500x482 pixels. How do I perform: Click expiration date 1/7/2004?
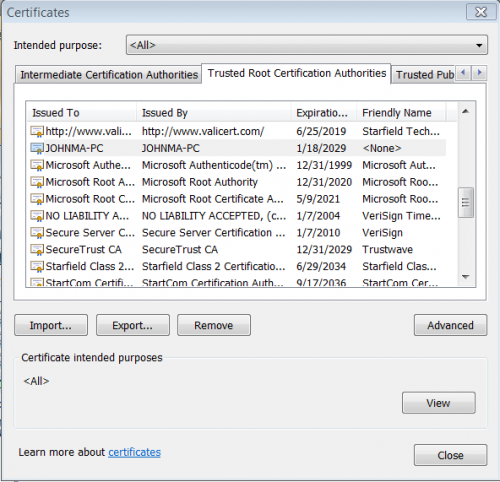[318, 216]
